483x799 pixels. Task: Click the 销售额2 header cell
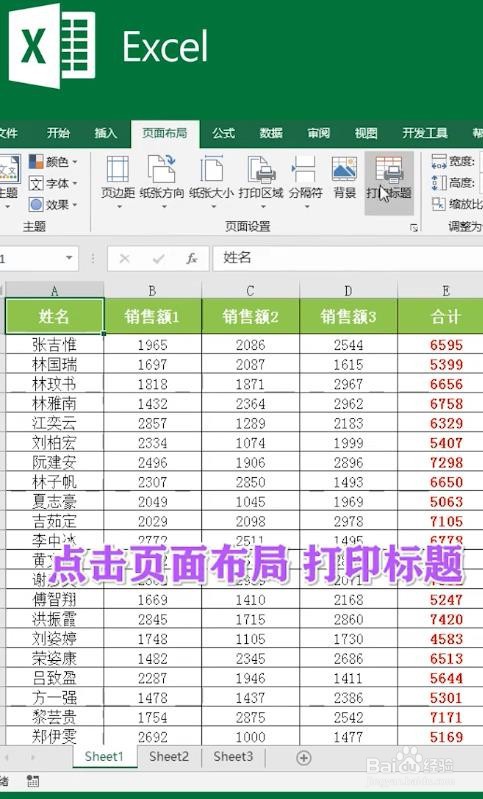tap(250, 316)
